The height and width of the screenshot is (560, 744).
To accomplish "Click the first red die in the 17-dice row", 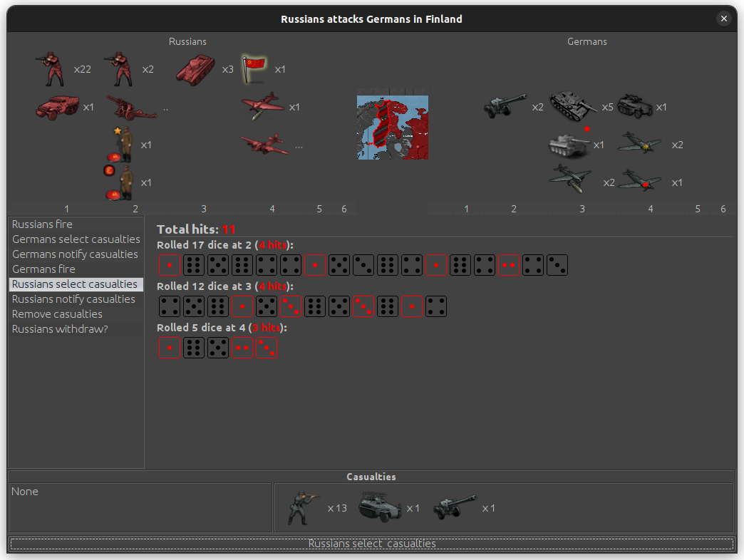I will pyautogui.click(x=170, y=265).
